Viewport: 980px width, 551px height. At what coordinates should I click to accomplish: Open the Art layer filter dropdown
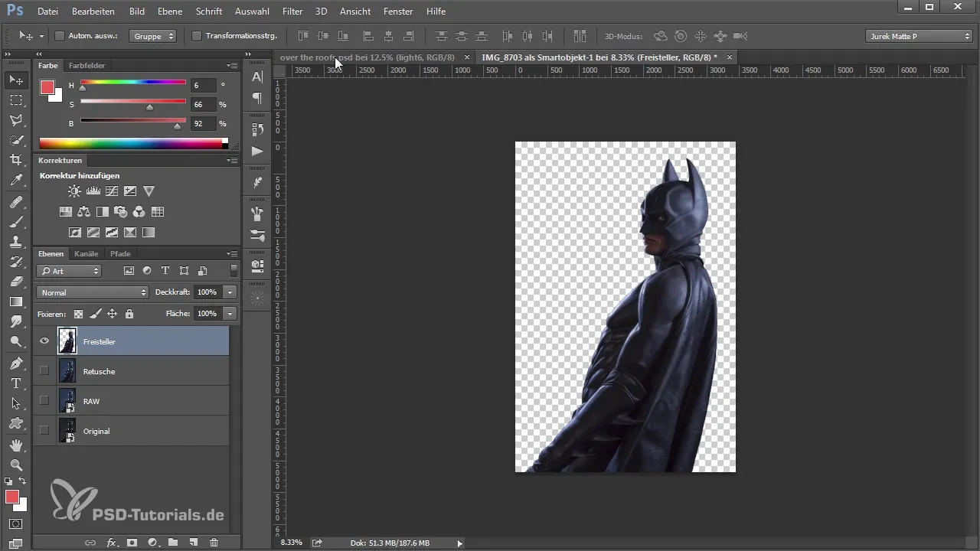(69, 271)
